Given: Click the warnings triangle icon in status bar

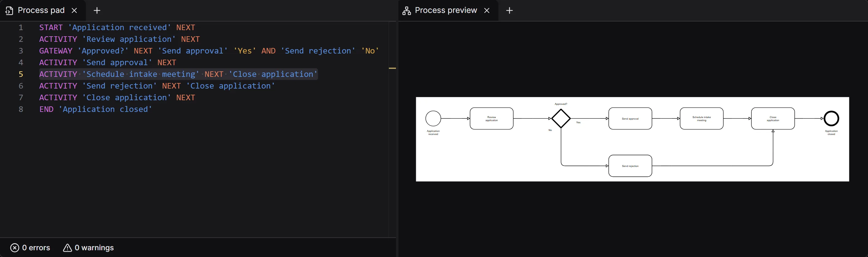Looking at the screenshot, I should 68,248.
